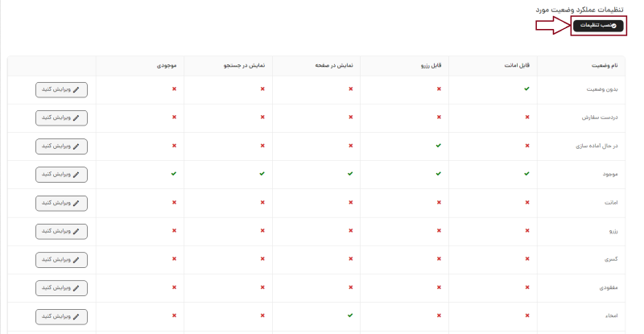This screenshot has height=334, width=644.
Task: Edit the بدون وضعیت row
Action: pyautogui.click(x=61, y=89)
